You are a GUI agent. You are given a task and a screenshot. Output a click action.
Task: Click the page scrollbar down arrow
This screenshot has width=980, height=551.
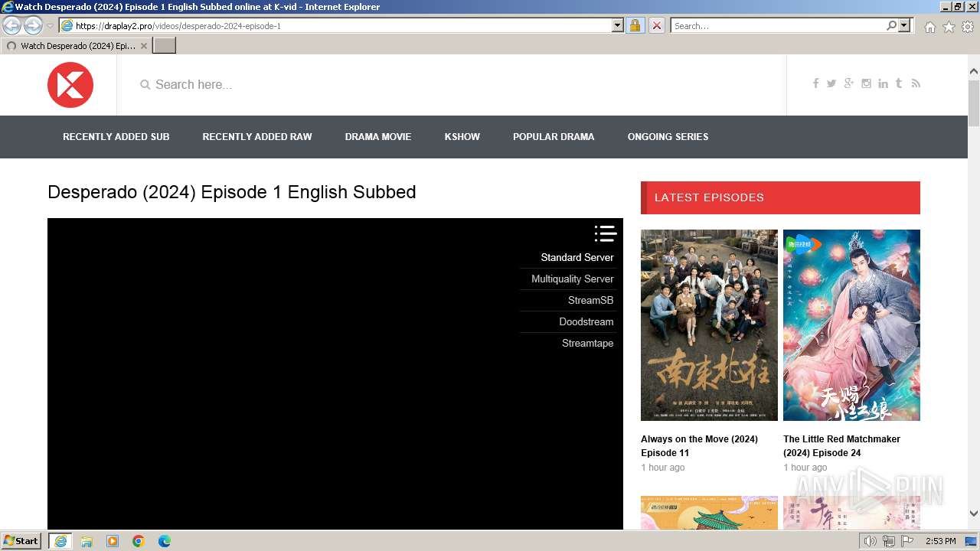(974, 514)
